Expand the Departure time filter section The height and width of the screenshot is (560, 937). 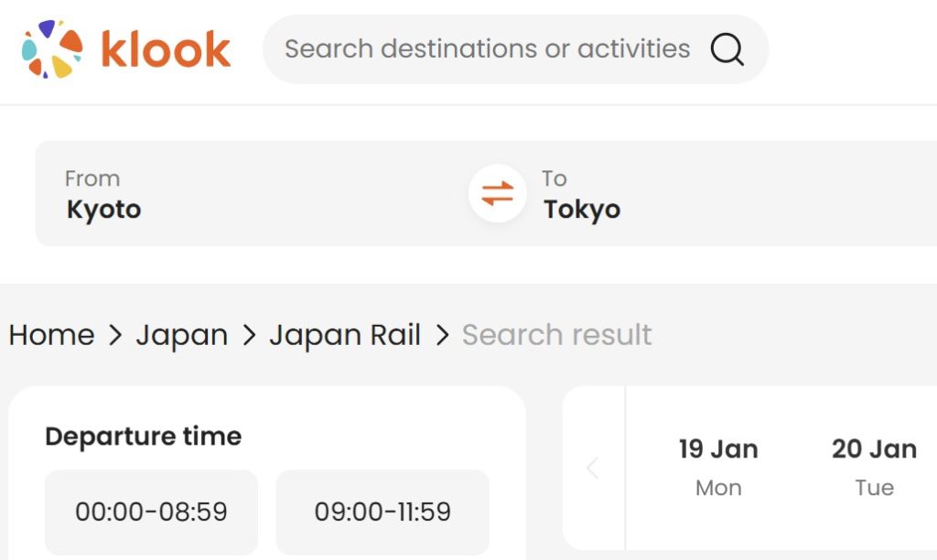click(x=143, y=436)
